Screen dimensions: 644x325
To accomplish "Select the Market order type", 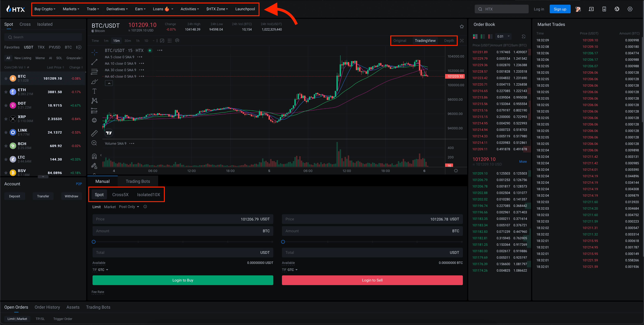I will point(110,207).
